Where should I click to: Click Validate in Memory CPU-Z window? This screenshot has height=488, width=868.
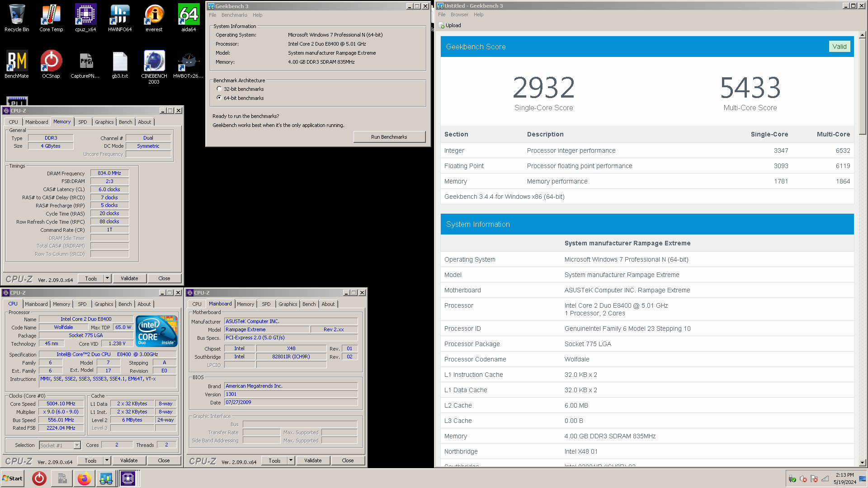[129, 278]
